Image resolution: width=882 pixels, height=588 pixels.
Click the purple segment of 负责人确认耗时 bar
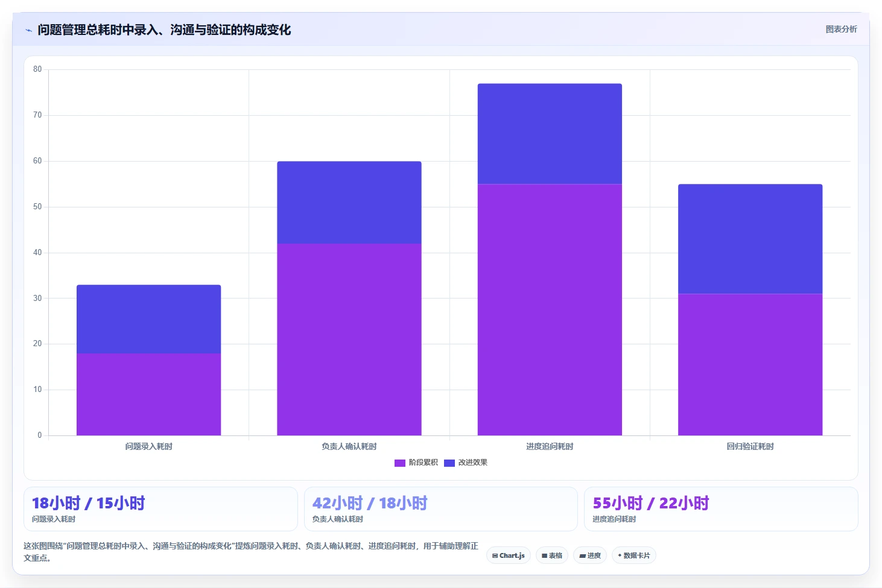coord(349,340)
